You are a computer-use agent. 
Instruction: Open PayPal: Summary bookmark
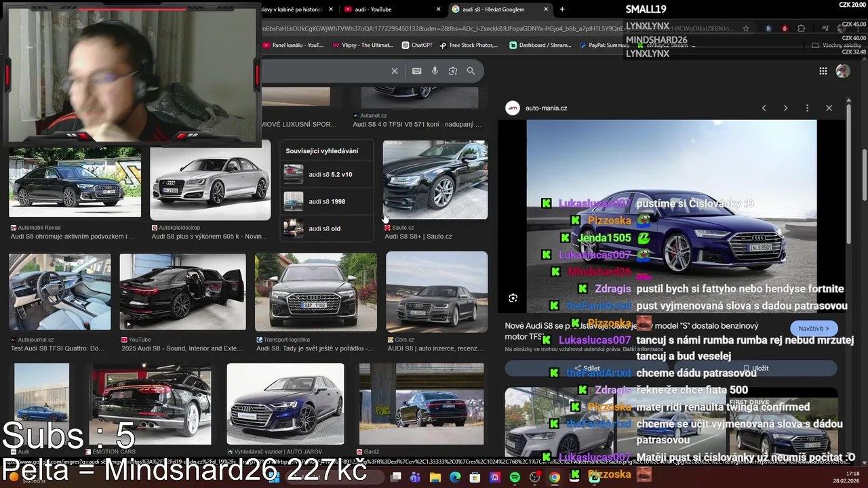pos(604,45)
